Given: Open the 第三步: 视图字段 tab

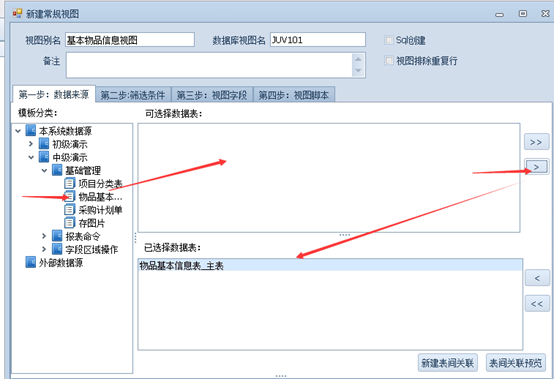Looking at the screenshot, I should [x=212, y=95].
